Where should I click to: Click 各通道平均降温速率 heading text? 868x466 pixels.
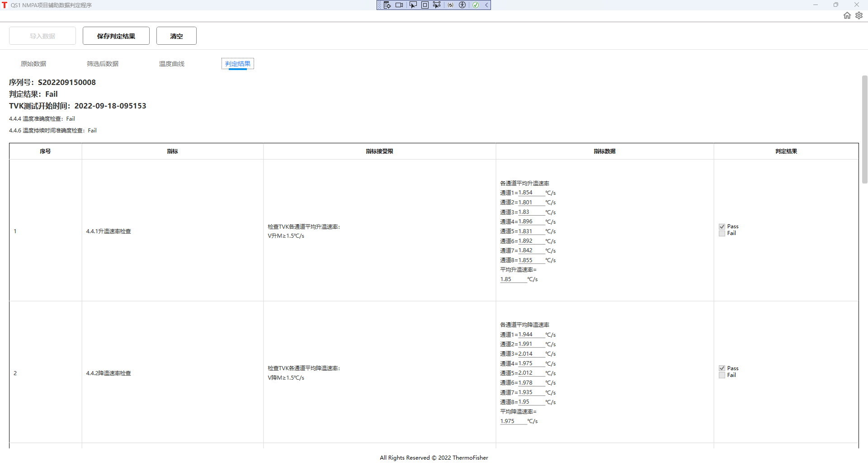click(x=524, y=325)
